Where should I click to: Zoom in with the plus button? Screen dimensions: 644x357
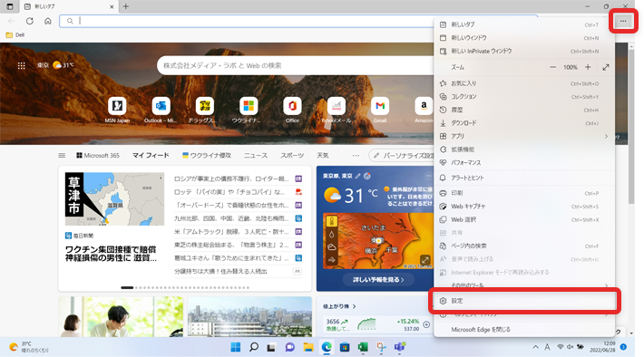pos(588,67)
